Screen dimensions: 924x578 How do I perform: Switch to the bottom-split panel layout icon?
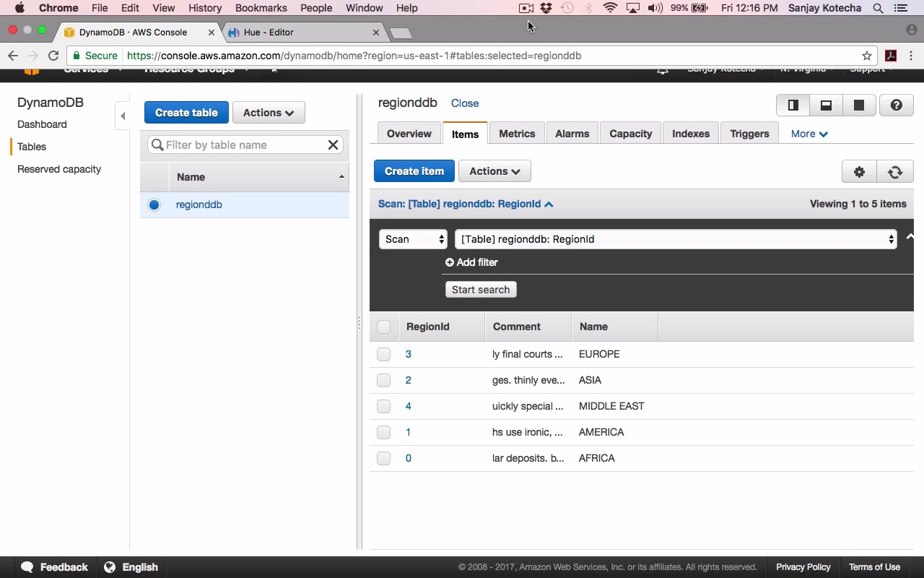826,105
